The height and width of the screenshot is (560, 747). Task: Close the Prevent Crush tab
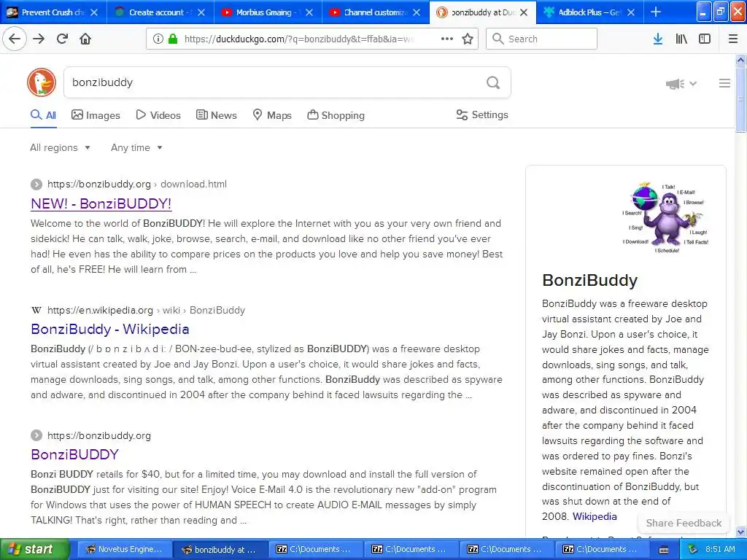94,12
